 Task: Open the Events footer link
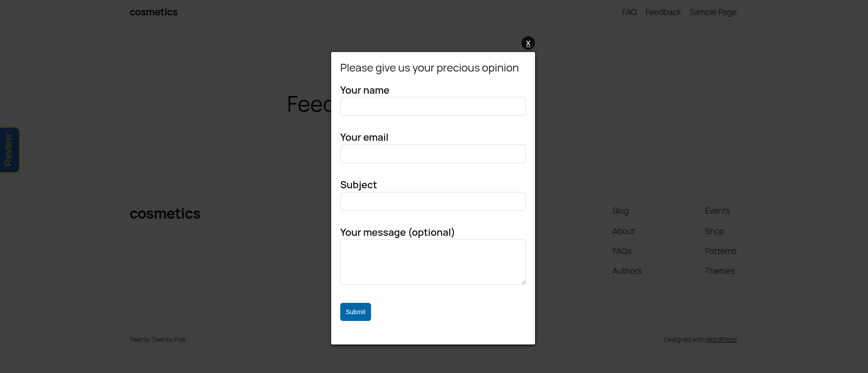click(717, 211)
